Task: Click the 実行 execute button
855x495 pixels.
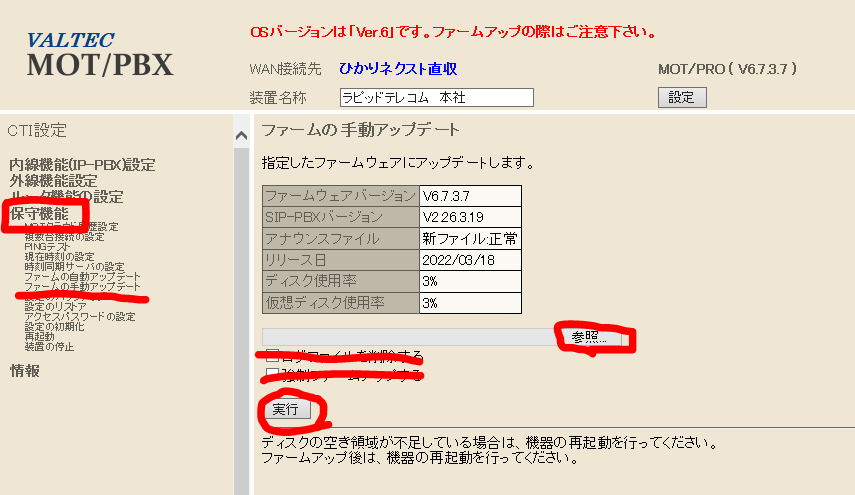Action: [285, 409]
